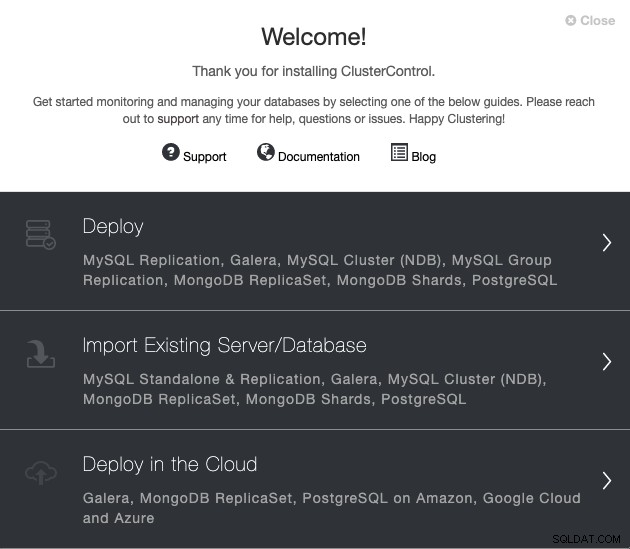The height and width of the screenshot is (549, 630).
Task: Open the Support link
Action: click(x=205, y=156)
